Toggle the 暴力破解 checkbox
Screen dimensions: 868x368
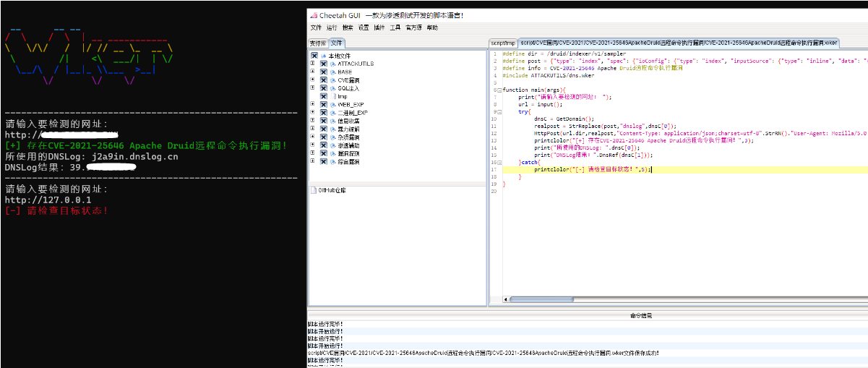[324, 128]
